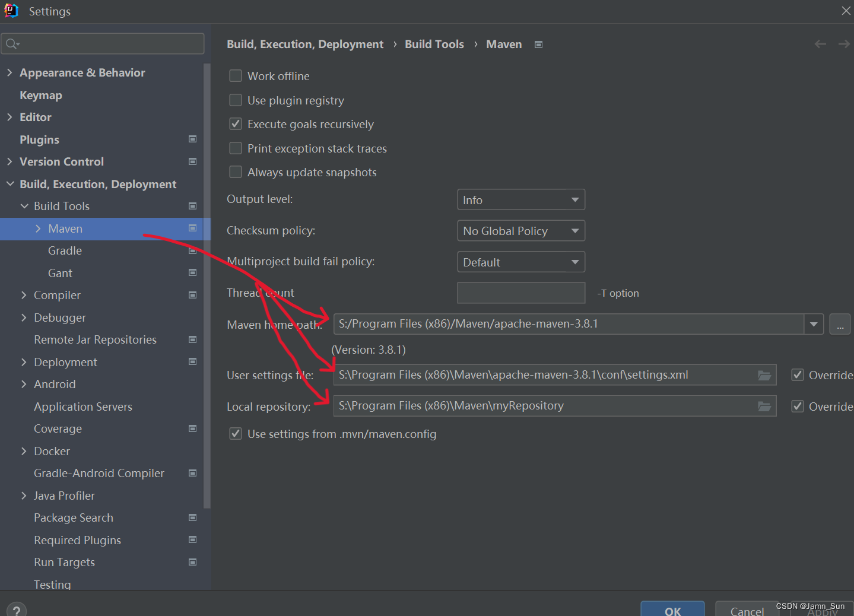
Task: Browse for user settings file via the folder icon
Action: click(x=764, y=375)
